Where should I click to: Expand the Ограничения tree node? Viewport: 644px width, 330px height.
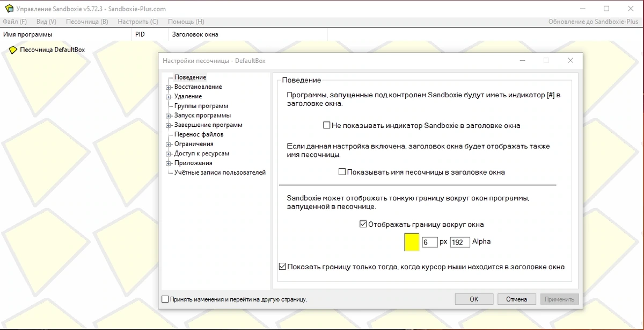169,144
